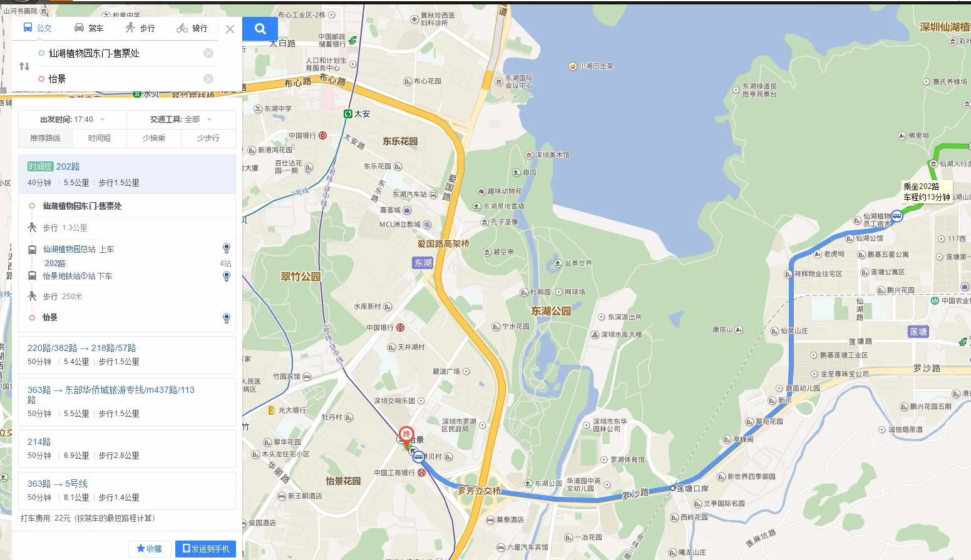Swap origin and destination with arrows icon
This screenshot has width=971, height=560.
point(24,66)
